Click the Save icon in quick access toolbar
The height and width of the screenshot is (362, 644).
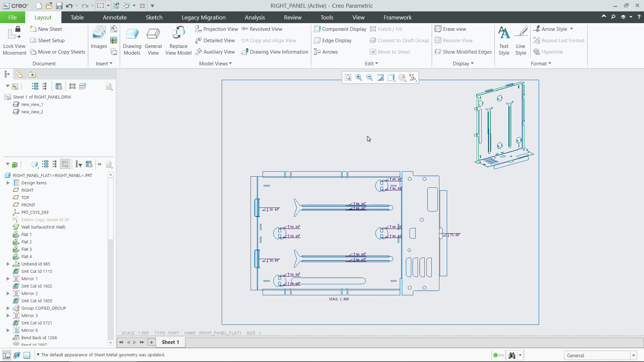59,6
